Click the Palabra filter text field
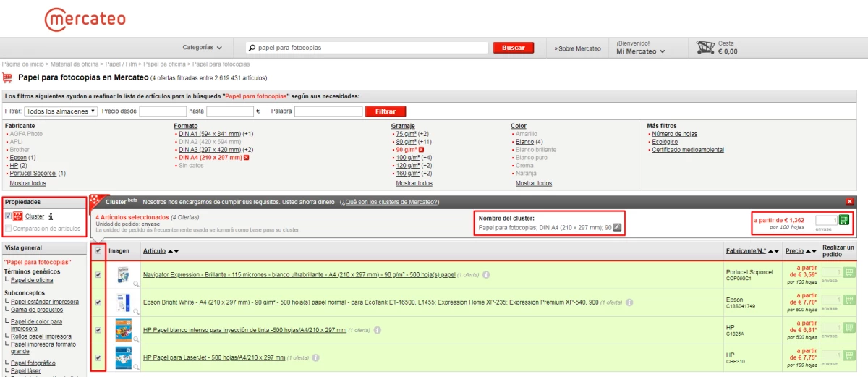The image size is (868, 377). (328, 111)
